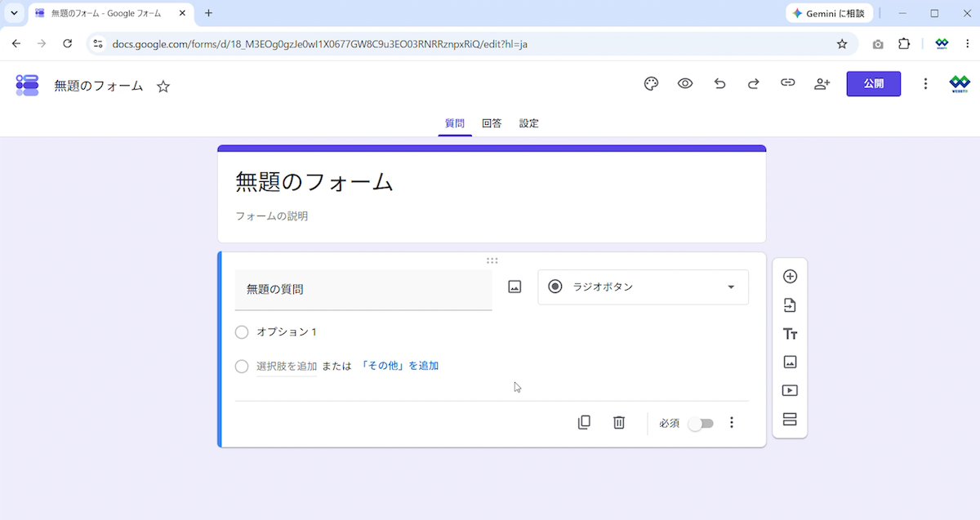Go back to the previous page

point(16,44)
